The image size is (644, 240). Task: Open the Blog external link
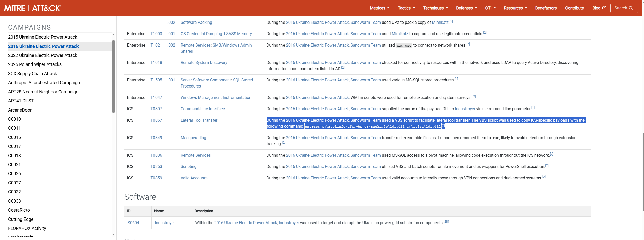[x=599, y=8]
